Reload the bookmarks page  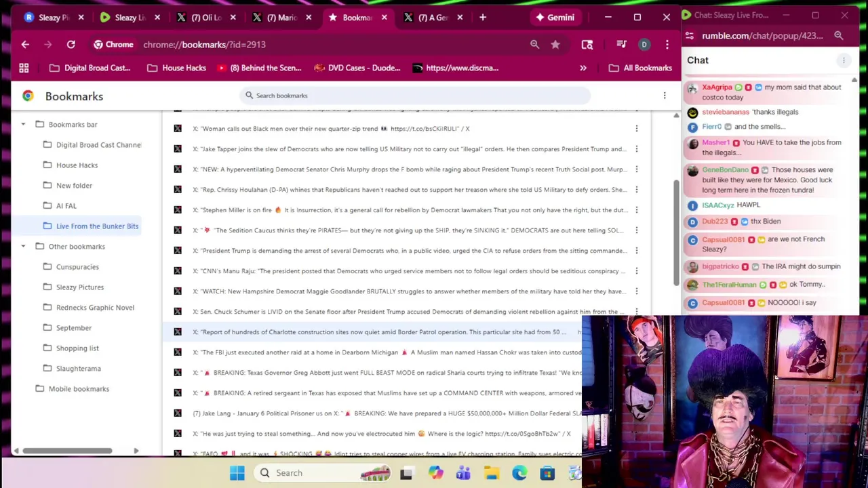[x=71, y=45]
